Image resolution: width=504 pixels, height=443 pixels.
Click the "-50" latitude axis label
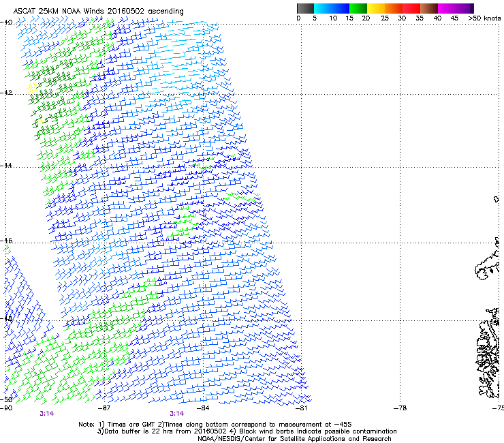coord(6,399)
